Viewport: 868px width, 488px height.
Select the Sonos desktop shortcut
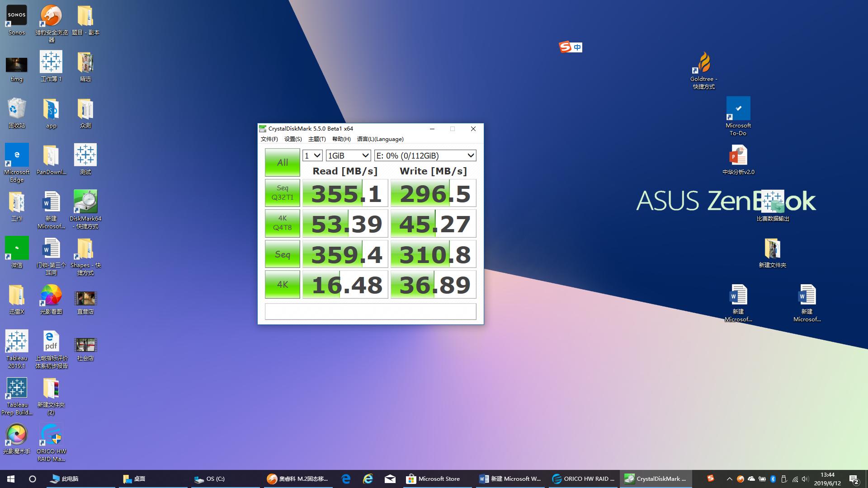[17, 16]
